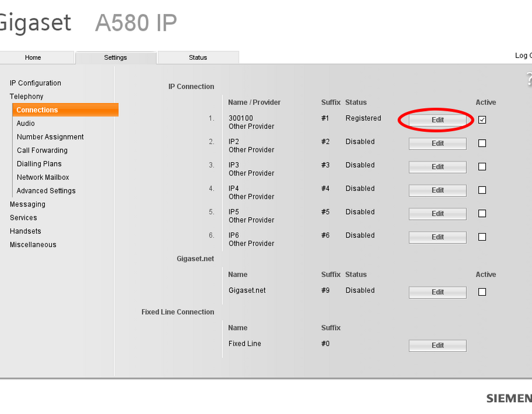This screenshot has height=414, width=532.
Task: Select the Connections menu item
Action: (x=66, y=109)
